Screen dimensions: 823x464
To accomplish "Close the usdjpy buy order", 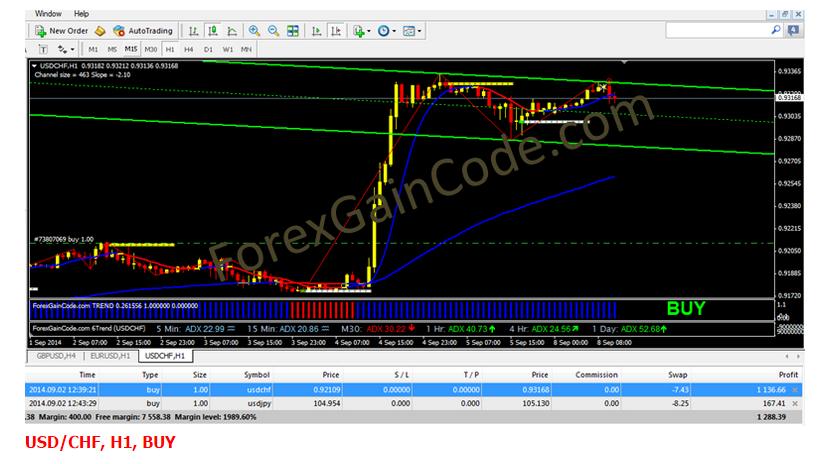I will pyautogui.click(x=795, y=404).
